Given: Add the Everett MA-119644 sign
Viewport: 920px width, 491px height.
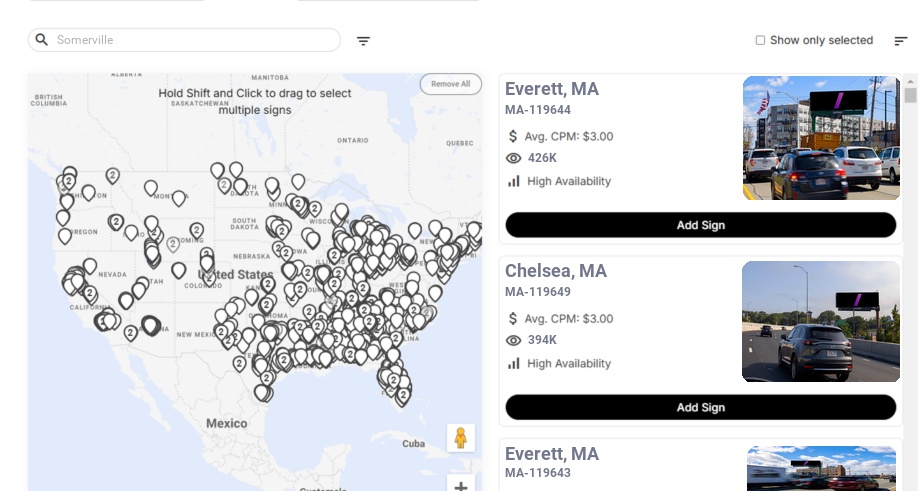Looking at the screenshot, I should (x=700, y=225).
